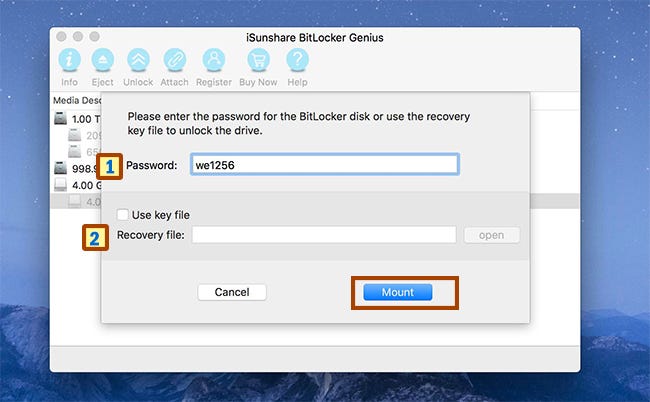The height and width of the screenshot is (402, 650).
Task: Open the Info toolbar icon
Action: point(69,60)
